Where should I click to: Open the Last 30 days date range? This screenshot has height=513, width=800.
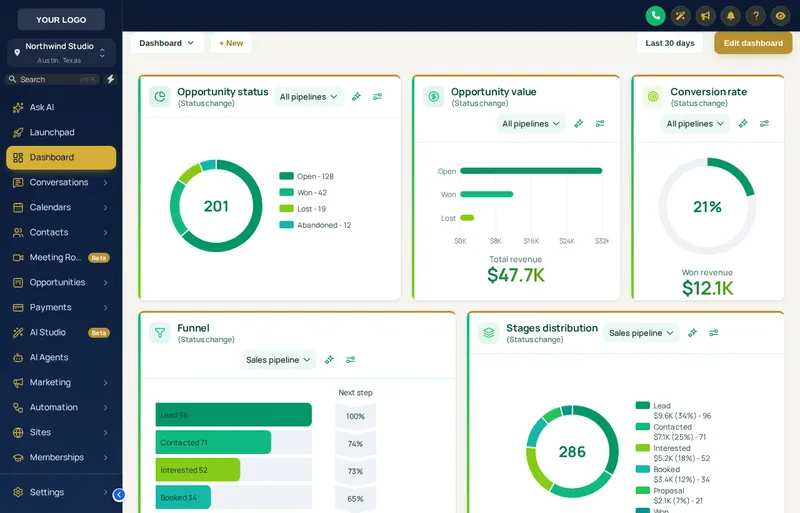(669, 43)
